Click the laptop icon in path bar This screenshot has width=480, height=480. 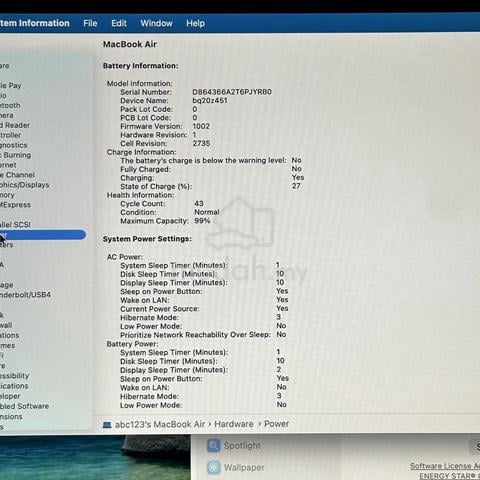click(x=107, y=425)
